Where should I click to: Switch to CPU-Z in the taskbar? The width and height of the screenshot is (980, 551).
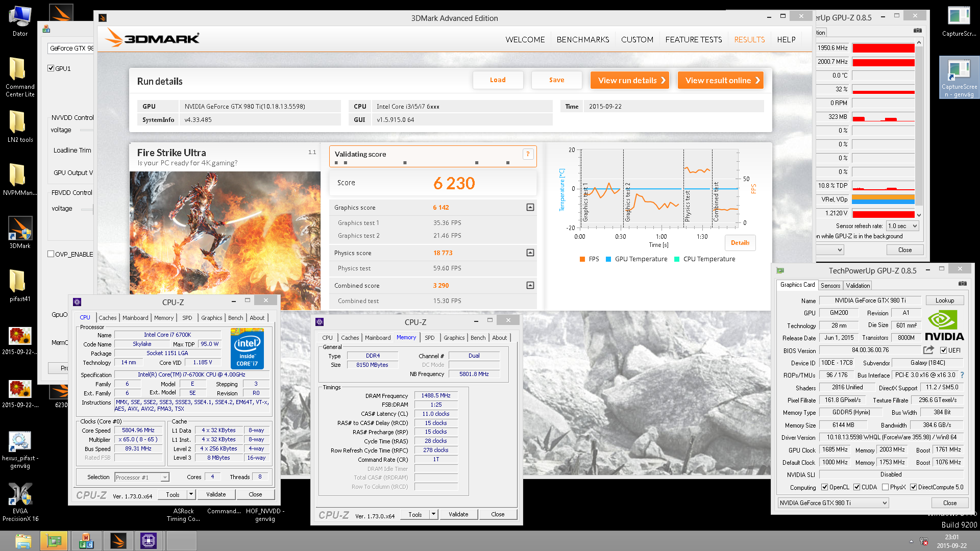tap(149, 541)
